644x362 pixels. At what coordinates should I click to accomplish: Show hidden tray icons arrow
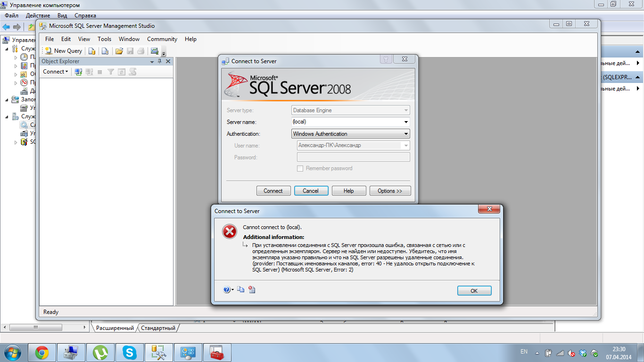[x=537, y=353]
